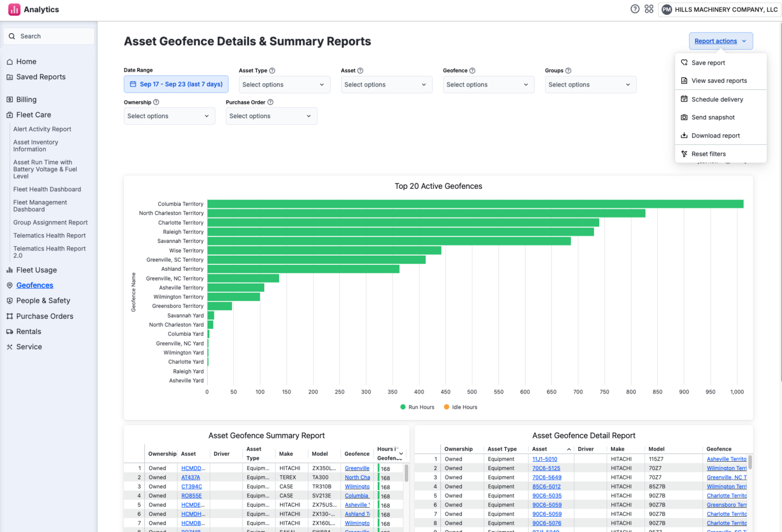Expand the Ownership select options dropdown
The image size is (782, 532).
tap(170, 116)
